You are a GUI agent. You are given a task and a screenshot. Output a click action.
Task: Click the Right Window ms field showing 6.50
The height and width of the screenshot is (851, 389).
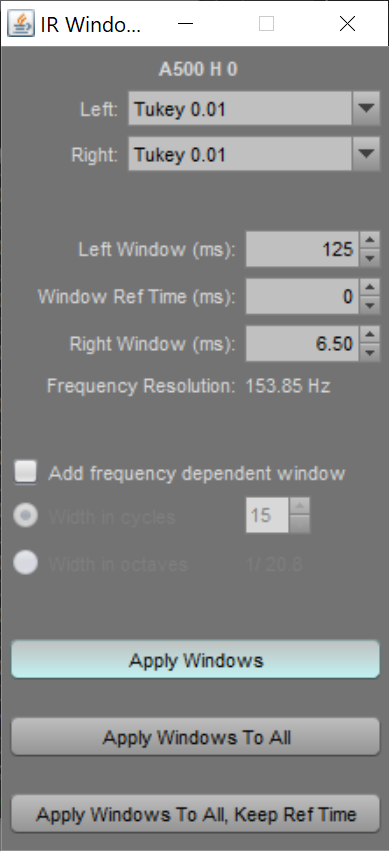click(x=302, y=344)
